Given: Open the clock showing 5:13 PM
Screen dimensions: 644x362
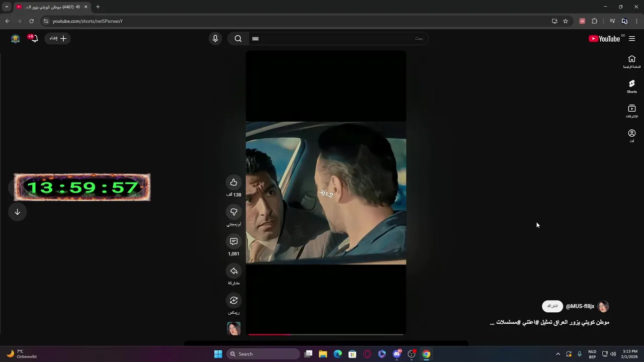Looking at the screenshot, I should click(x=630, y=354).
